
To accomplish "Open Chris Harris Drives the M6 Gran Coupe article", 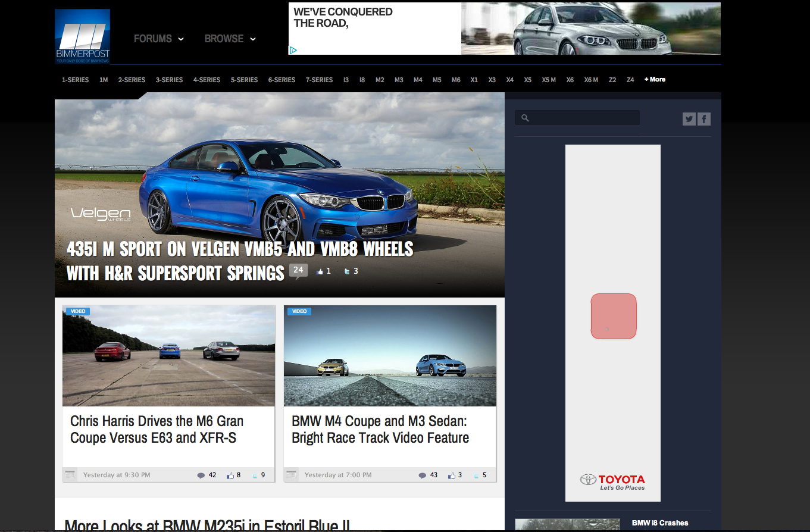I will point(157,429).
